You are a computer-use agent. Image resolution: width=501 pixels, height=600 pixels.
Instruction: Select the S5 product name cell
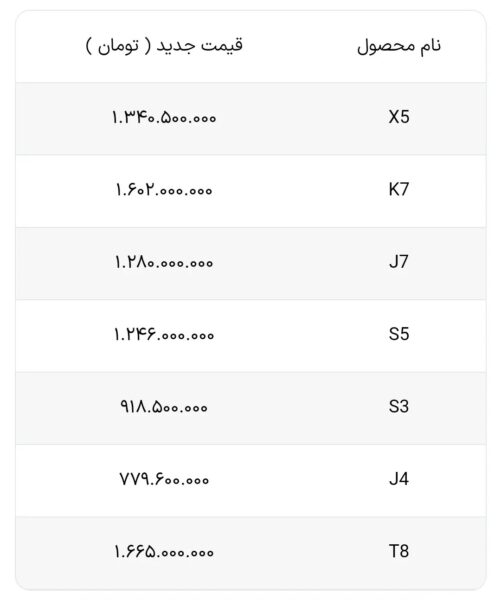399,334
